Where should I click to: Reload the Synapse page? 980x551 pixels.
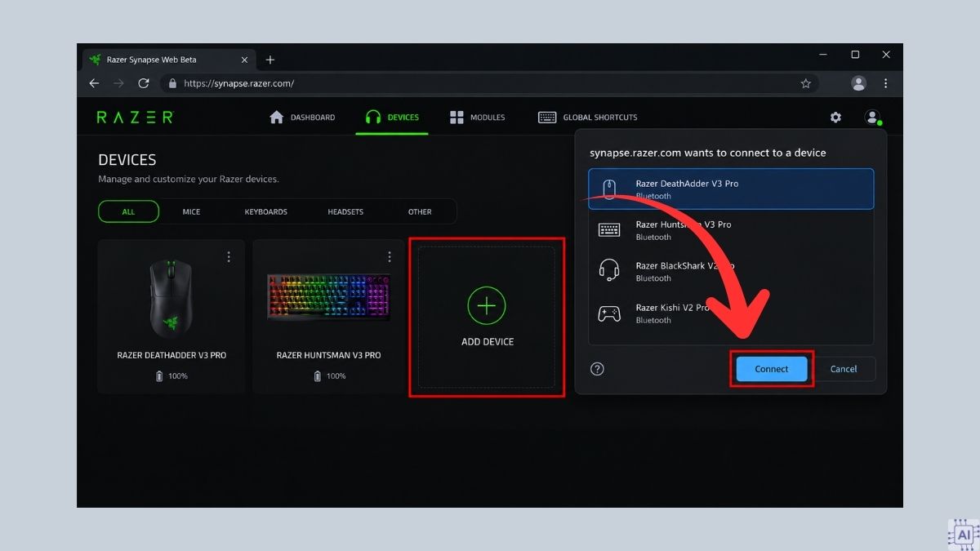(x=144, y=83)
